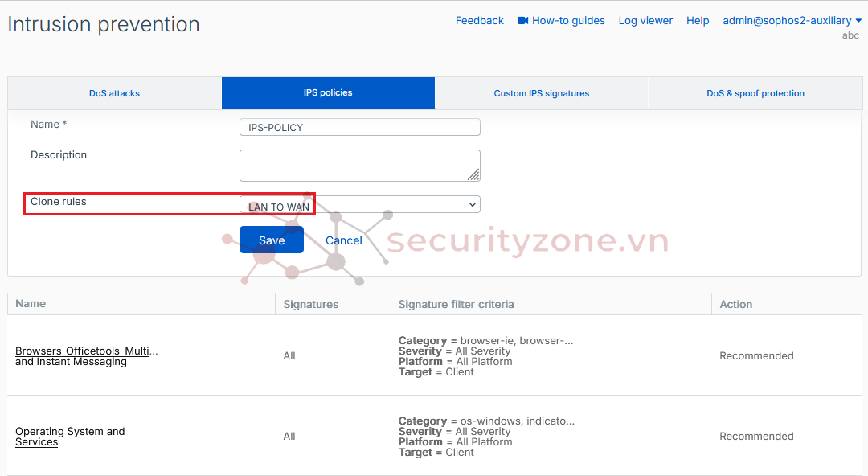The width and height of the screenshot is (868, 476).
Task: Switch to the DoS attacks tab
Action: coord(114,93)
